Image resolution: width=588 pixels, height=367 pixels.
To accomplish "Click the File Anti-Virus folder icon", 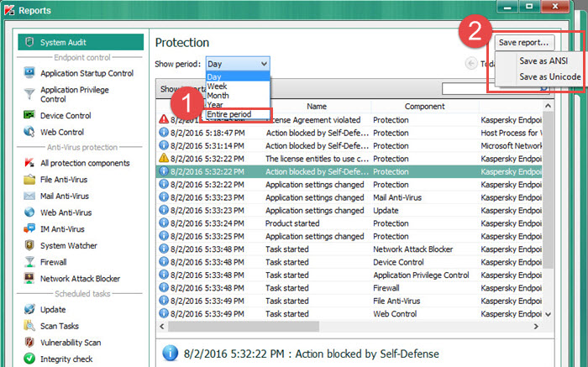I will tap(29, 179).
